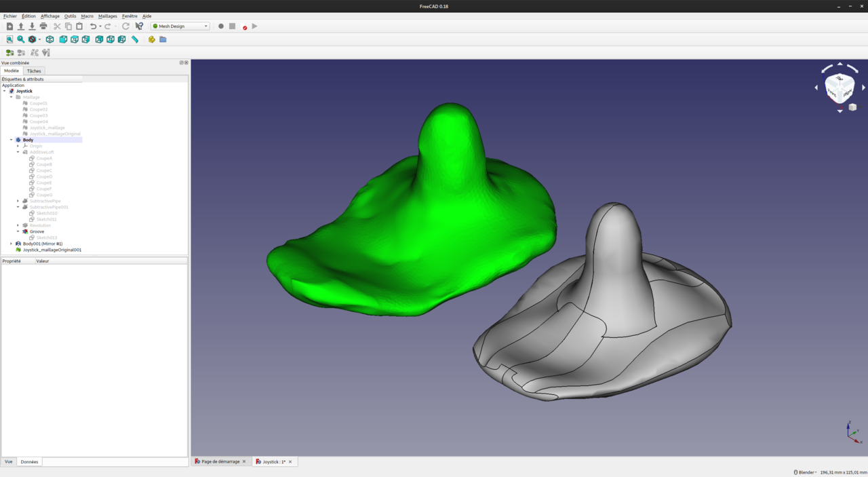Select the CoupeD sketch item
The width and height of the screenshot is (868, 477).
[44, 176]
